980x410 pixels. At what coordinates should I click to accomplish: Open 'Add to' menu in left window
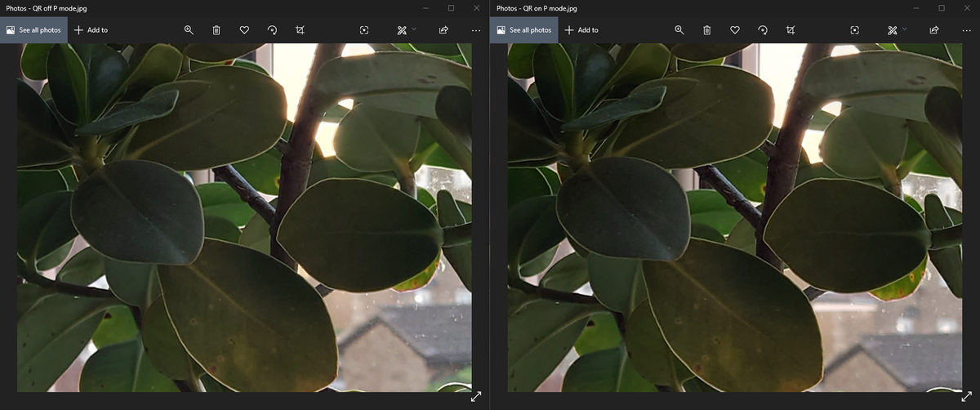[91, 30]
